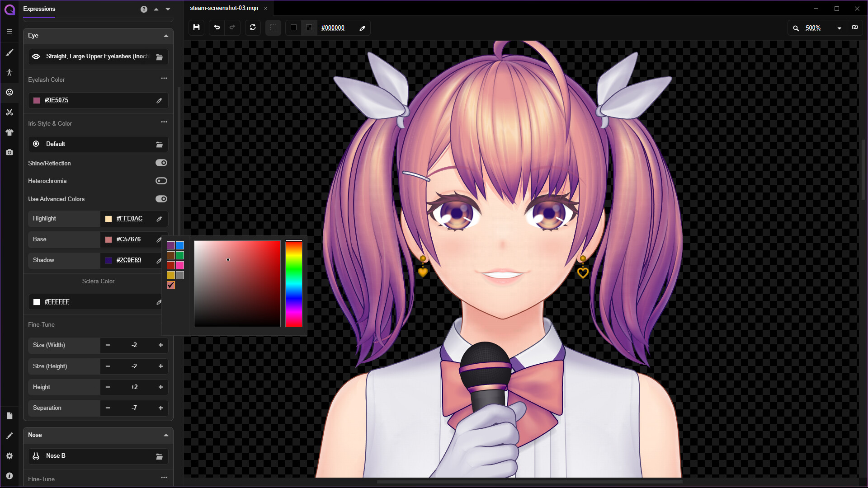The height and width of the screenshot is (488, 868).
Task: Select the body pose person icon
Action: pos(9,72)
